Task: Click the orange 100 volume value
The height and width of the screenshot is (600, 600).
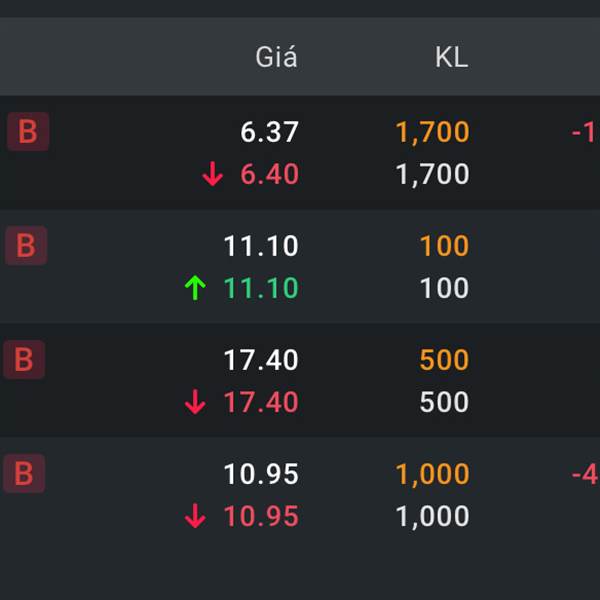Action: click(x=444, y=245)
